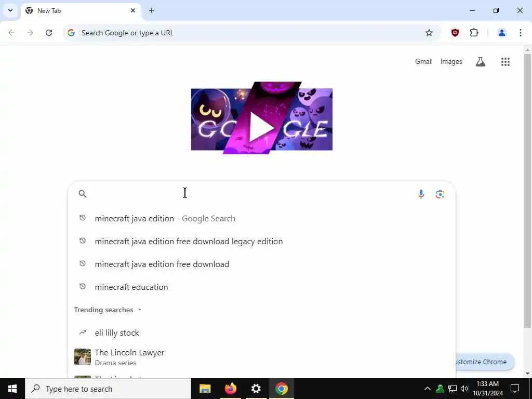Image resolution: width=532 pixels, height=399 pixels.
Task: Click the search magnifier icon in search box
Action: pyautogui.click(x=83, y=194)
